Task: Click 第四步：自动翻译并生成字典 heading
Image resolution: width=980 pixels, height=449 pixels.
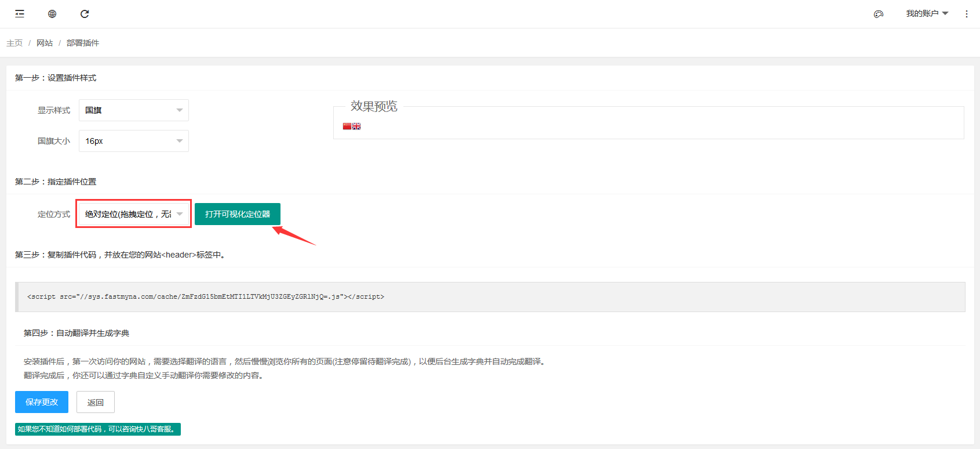Action: 76,333
